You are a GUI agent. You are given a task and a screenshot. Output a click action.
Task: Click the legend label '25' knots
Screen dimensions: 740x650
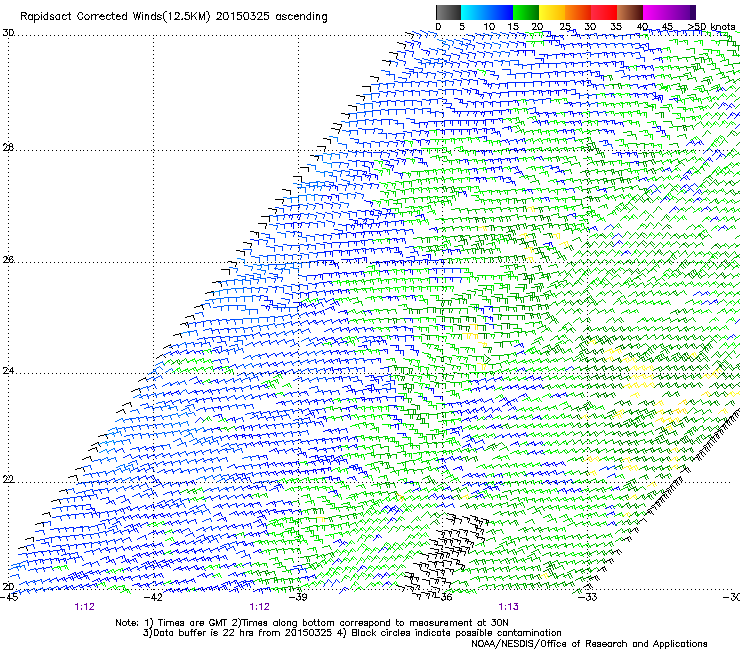pyautogui.click(x=565, y=27)
